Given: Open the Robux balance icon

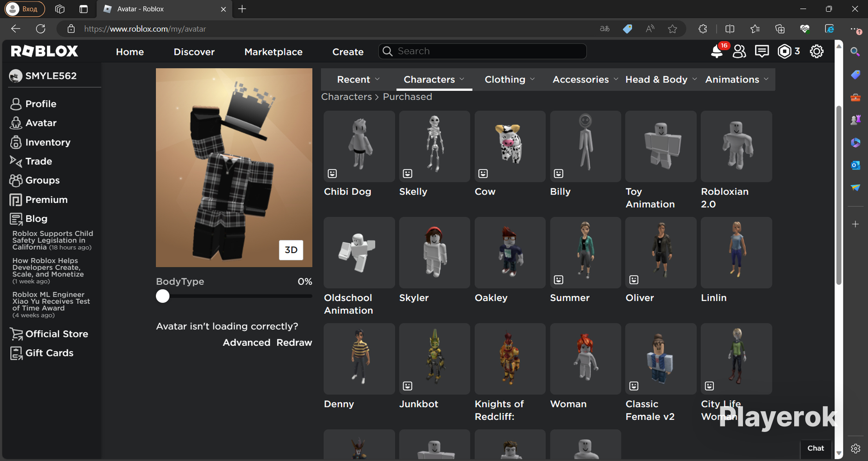Looking at the screenshot, I should [785, 51].
